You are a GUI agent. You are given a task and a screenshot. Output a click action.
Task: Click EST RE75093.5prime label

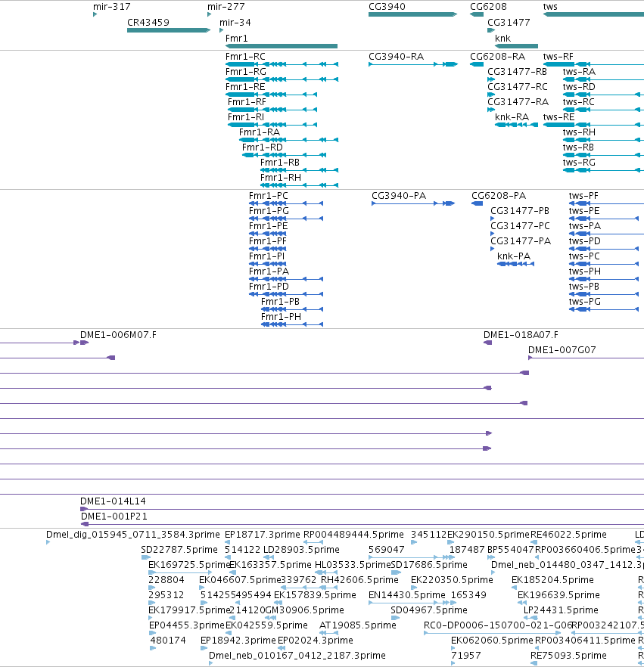(x=568, y=655)
